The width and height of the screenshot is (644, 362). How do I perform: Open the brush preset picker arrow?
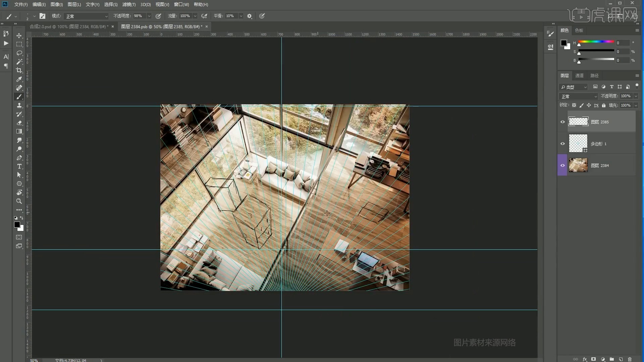tap(34, 16)
